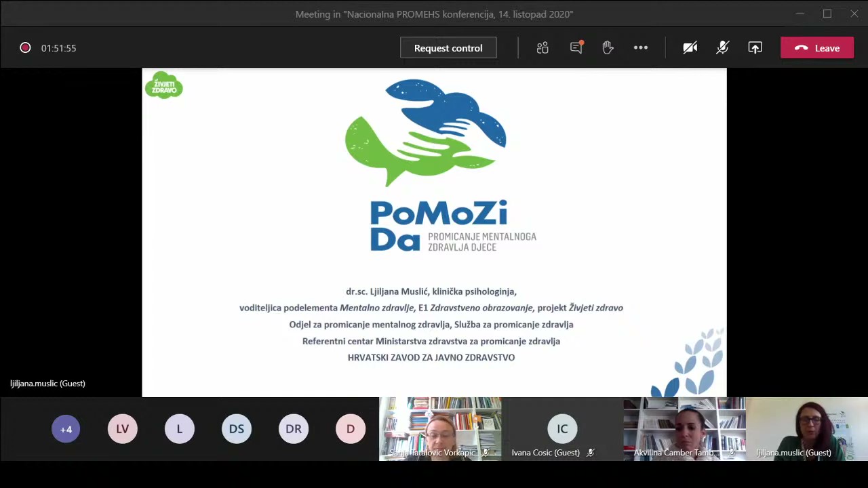The width and height of the screenshot is (868, 488).
Task: Click the Živjeti zdravo logo on slide
Action: (x=163, y=85)
